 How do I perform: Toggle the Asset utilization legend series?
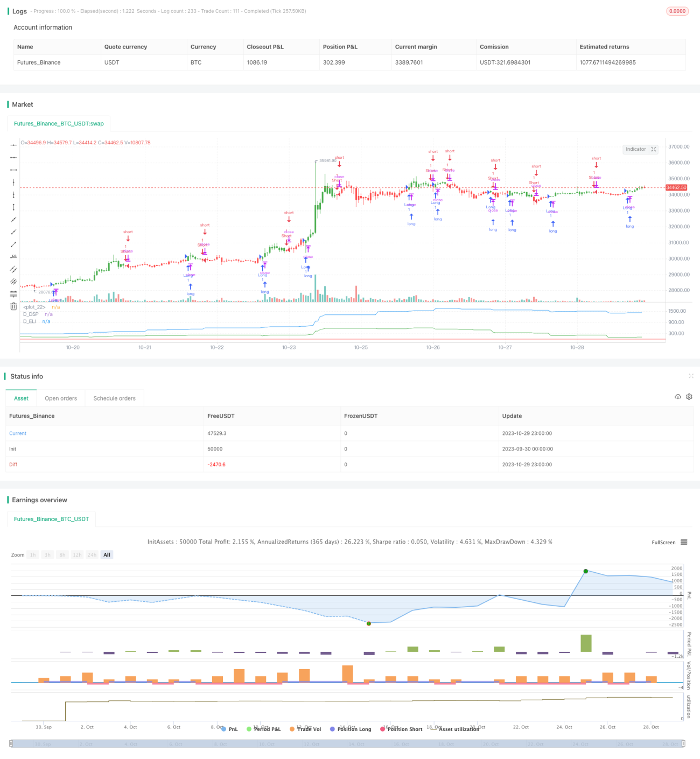(x=455, y=729)
